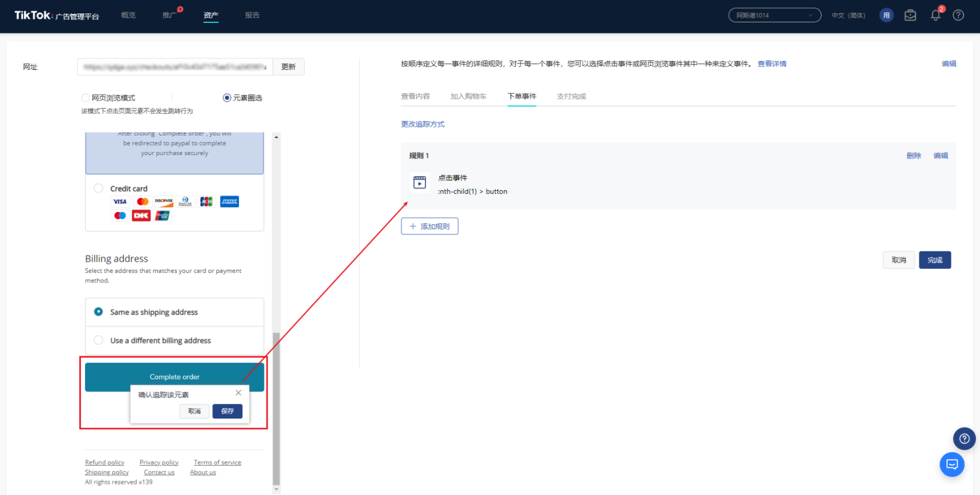Click the 保存 button in popup
The image size is (980, 495).
pyautogui.click(x=227, y=411)
